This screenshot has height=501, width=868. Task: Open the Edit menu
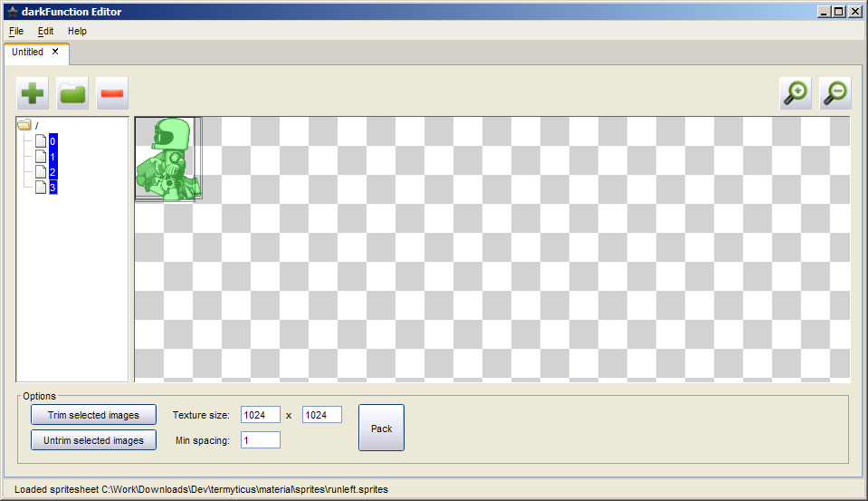[45, 31]
